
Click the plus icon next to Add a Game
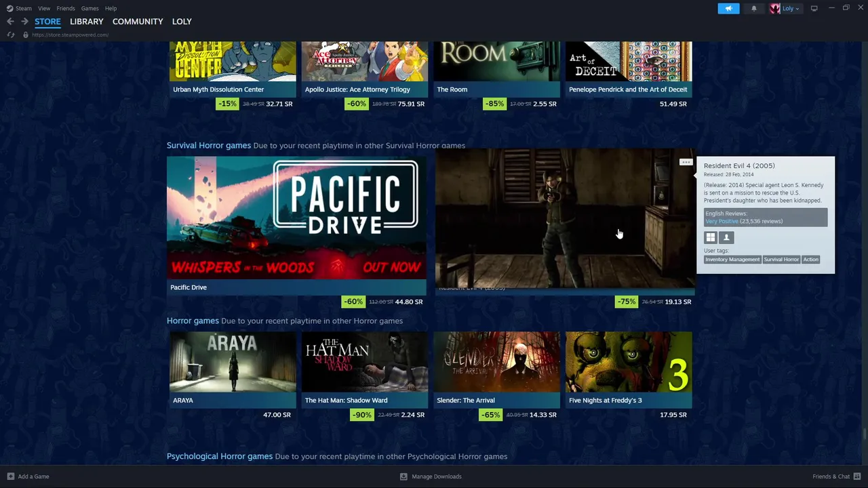pos(10,476)
